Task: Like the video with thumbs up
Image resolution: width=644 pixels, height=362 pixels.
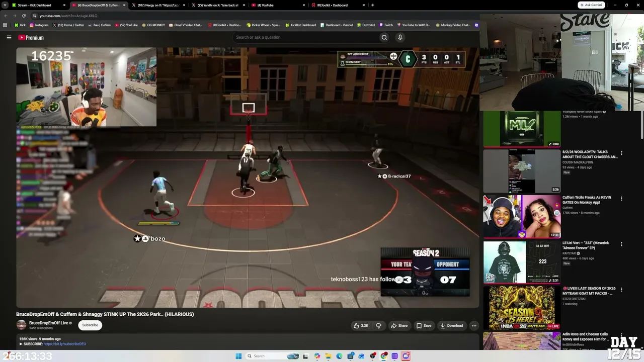Action: coord(361,325)
